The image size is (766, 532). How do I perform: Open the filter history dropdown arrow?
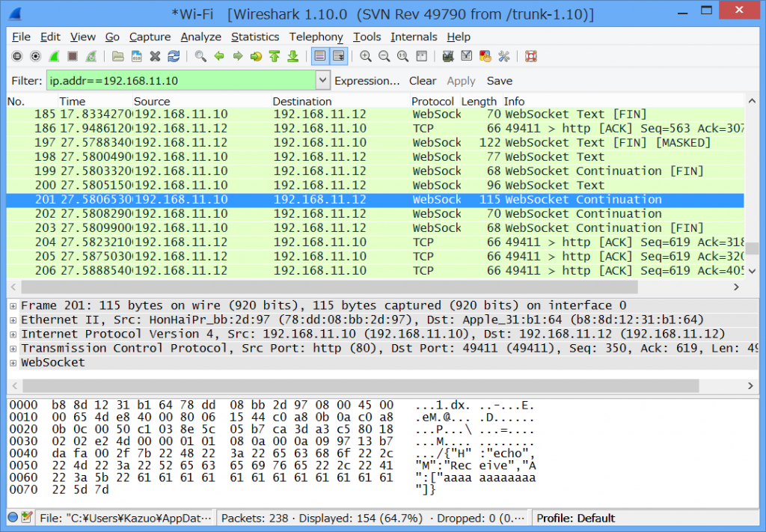[322, 81]
